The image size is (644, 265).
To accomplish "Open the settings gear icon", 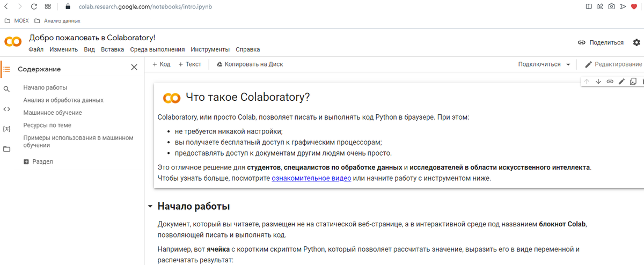I will (636, 42).
